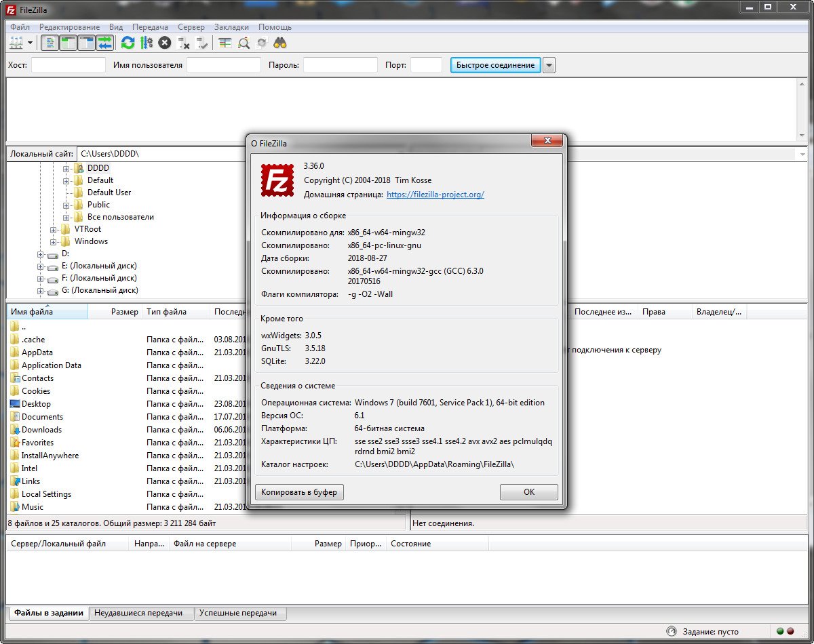
Task: Sort by the Тип файла column header
Action: click(176, 312)
